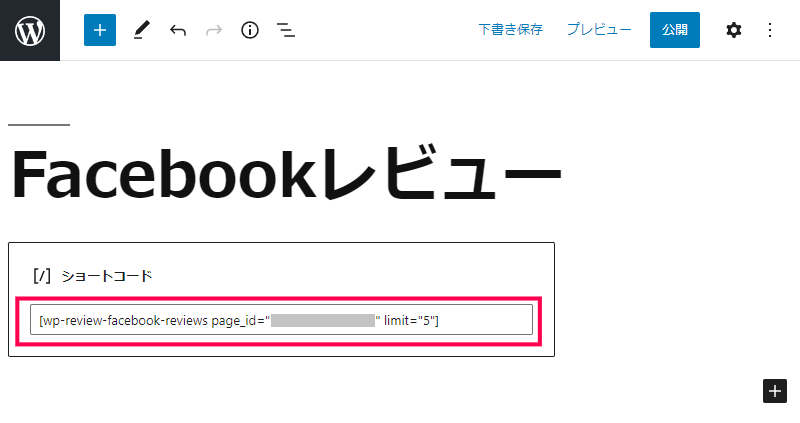800x423 pixels.
Task: Toggle the settings gear sidebar
Action: click(733, 30)
